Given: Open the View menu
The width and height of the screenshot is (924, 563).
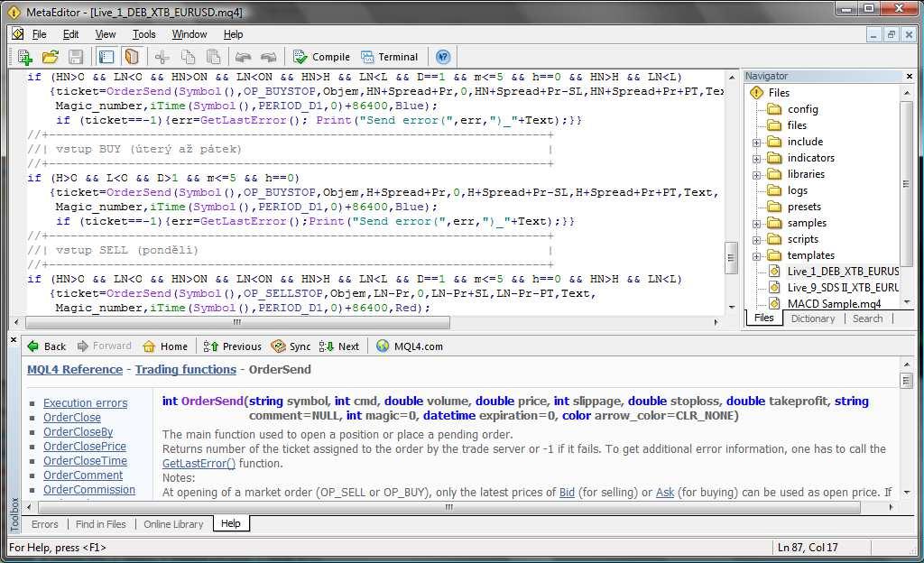Looking at the screenshot, I should tap(106, 34).
